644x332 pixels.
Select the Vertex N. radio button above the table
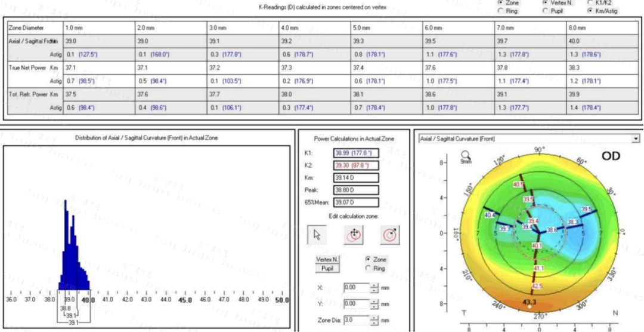(545, 2)
